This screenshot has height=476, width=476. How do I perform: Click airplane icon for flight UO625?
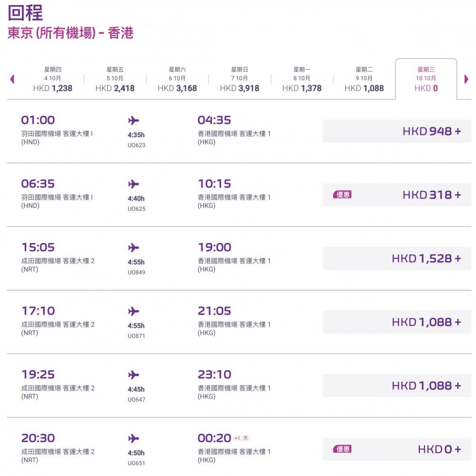point(134,184)
